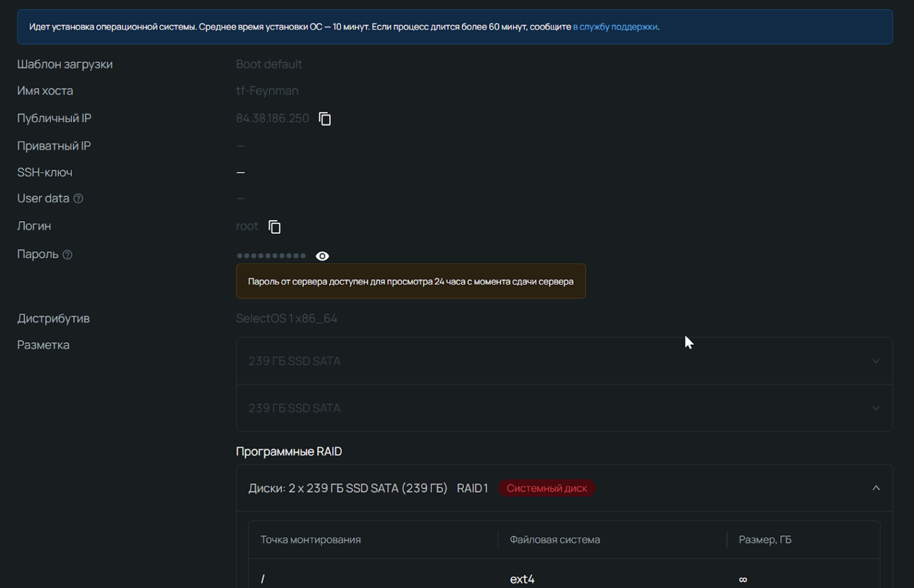Click the password 24-hour availability notice
This screenshot has width=914, height=588.
(x=411, y=281)
